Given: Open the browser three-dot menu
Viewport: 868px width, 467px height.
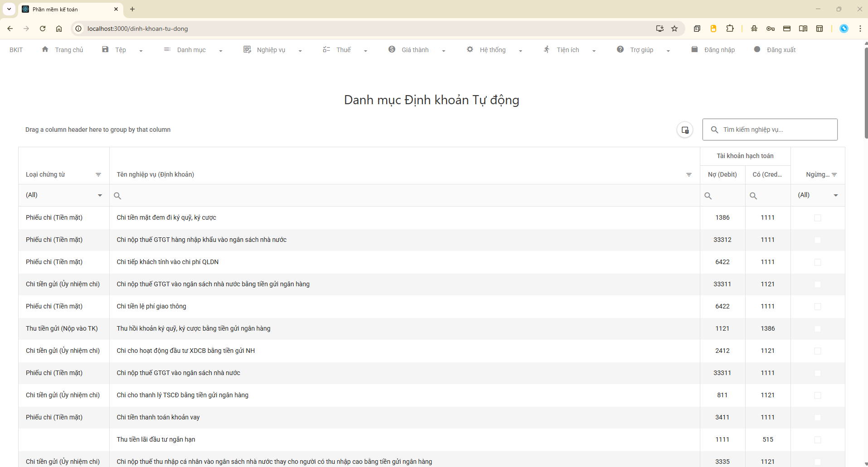Looking at the screenshot, I should [860, 29].
